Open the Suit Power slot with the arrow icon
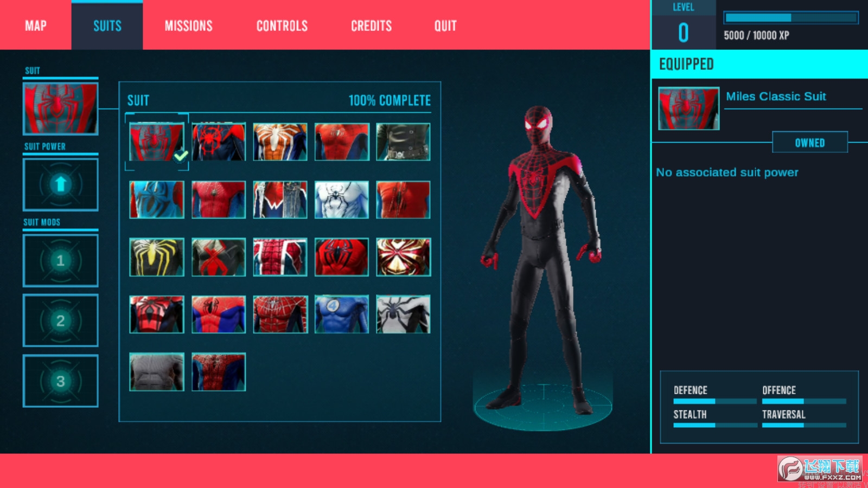Image resolution: width=868 pixels, height=488 pixels. click(x=60, y=185)
